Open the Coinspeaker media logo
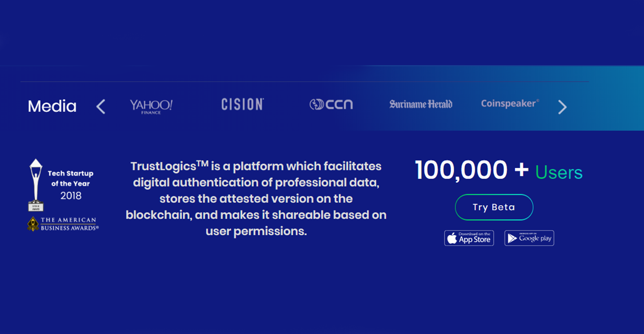This screenshot has width=644, height=334. pos(510,103)
